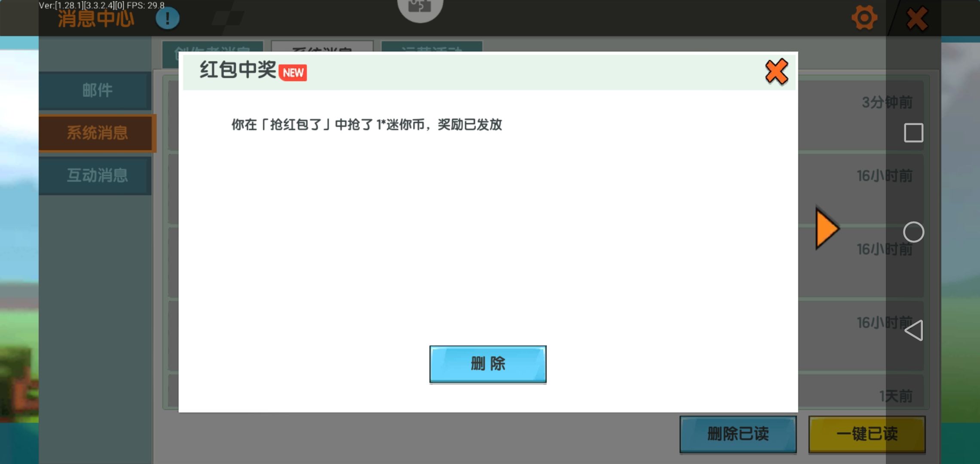The width and height of the screenshot is (980, 464).
Task: Click the 删除 button in dialog
Action: coord(488,364)
